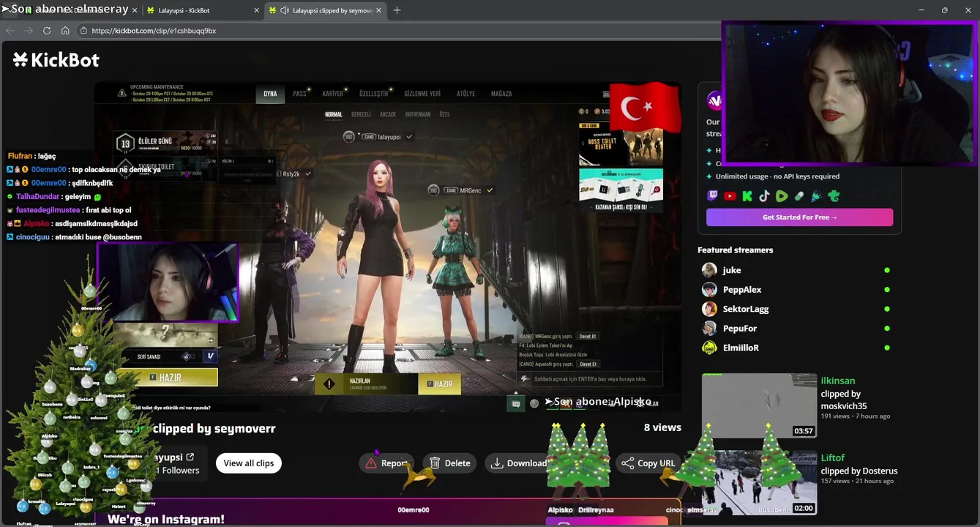This screenshot has height=527, width=980.
Task: Click the Twitch platform icon
Action: tap(713, 196)
